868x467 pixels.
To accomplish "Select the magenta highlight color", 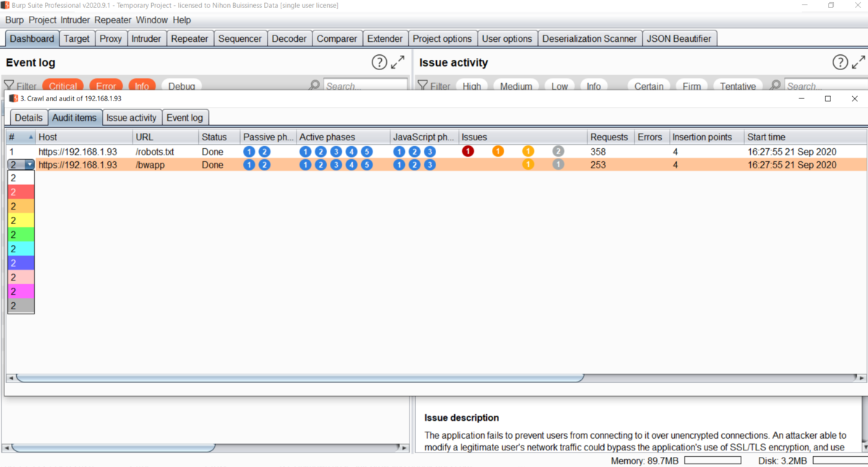I will click(x=21, y=291).
